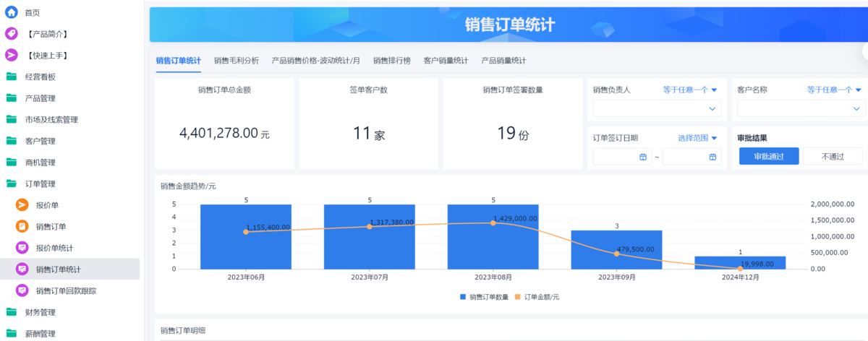Open the 客户名称 value dropdown
This screenshot has height=341, width=868.
coord(801,108)
